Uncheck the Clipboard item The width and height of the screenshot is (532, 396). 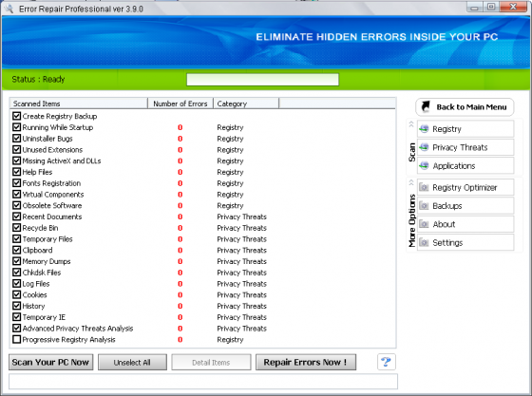point(16,250)
